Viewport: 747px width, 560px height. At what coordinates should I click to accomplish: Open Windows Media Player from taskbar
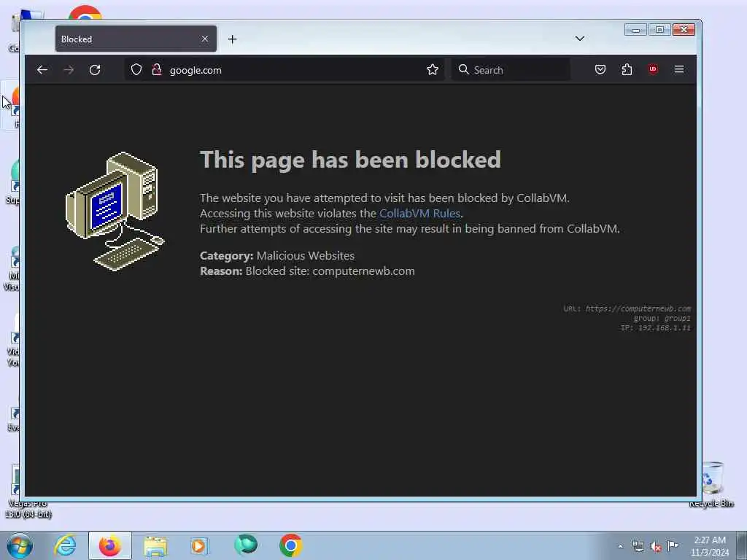pos(199,545)
